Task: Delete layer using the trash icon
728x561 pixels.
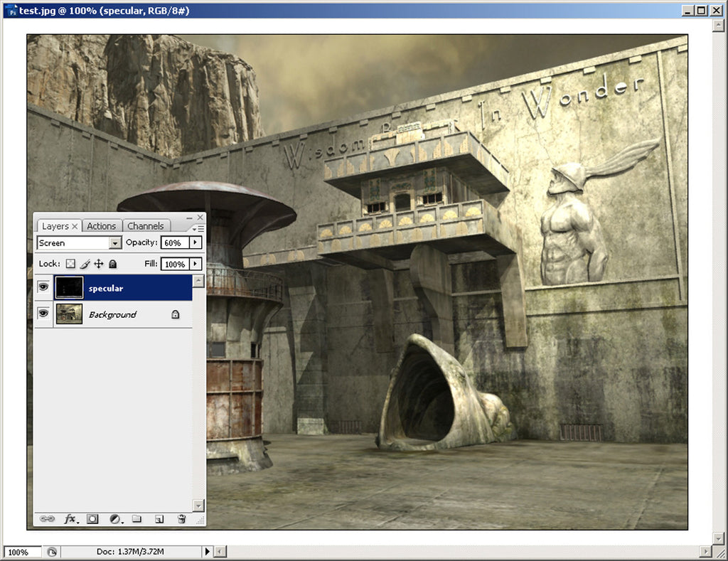Action: tap(181, 519)
